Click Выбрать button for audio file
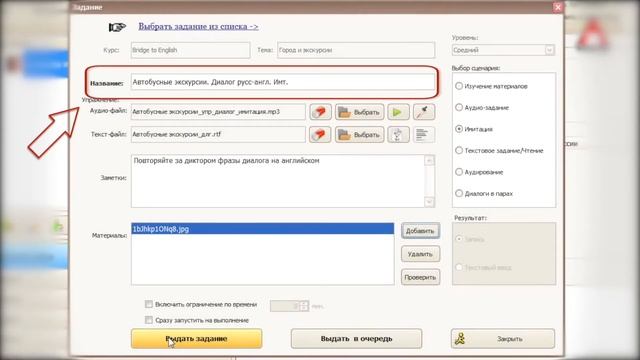This screenshot has width=640, height=360. point(360,112)
